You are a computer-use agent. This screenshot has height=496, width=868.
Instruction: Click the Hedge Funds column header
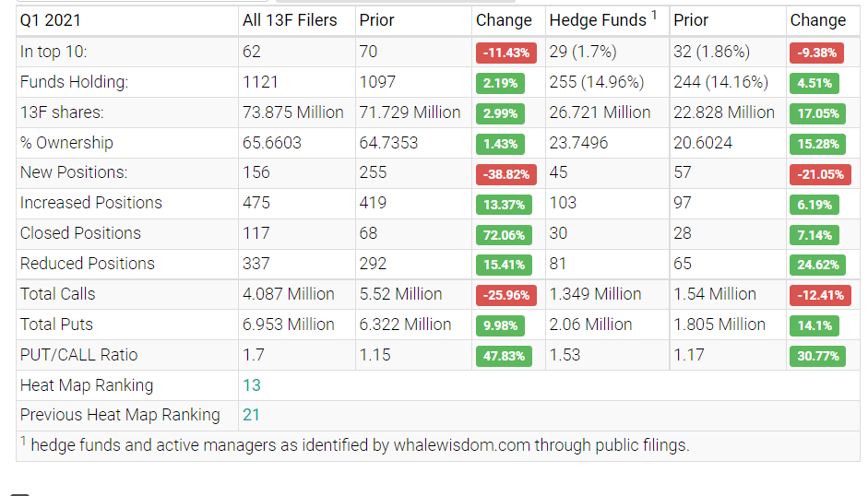coord(599,20)
